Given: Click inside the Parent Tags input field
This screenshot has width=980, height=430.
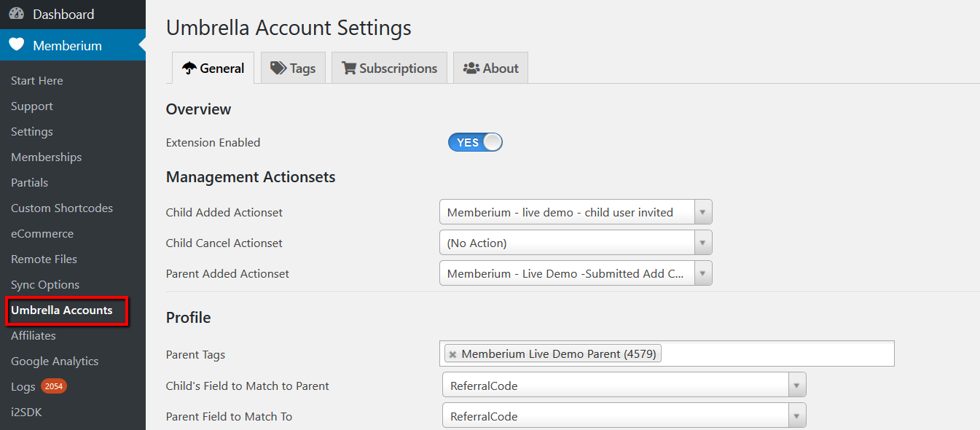Looking at the screenshot, I should pos(776,354).
